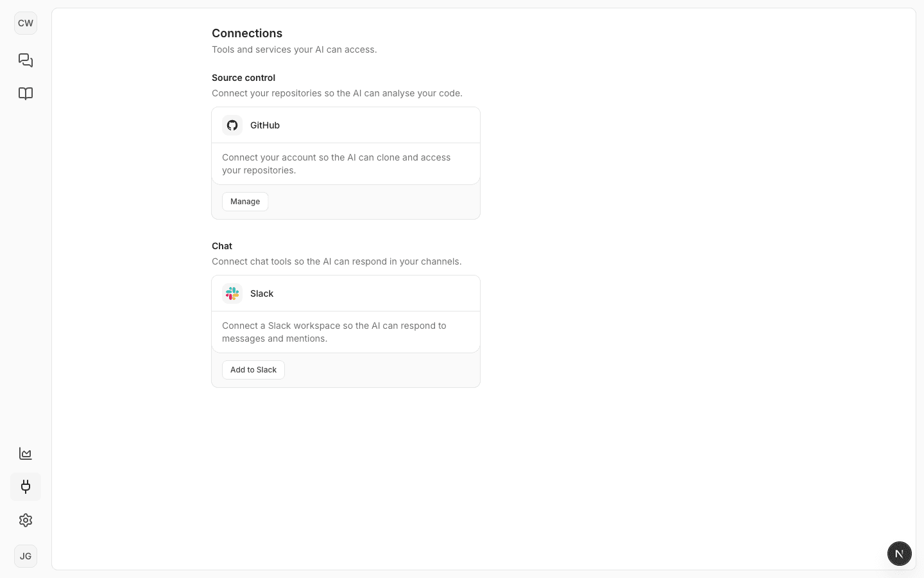The image size is (924, 578).
Task: Open the JG user avatar menu
Action: [26, 556]
